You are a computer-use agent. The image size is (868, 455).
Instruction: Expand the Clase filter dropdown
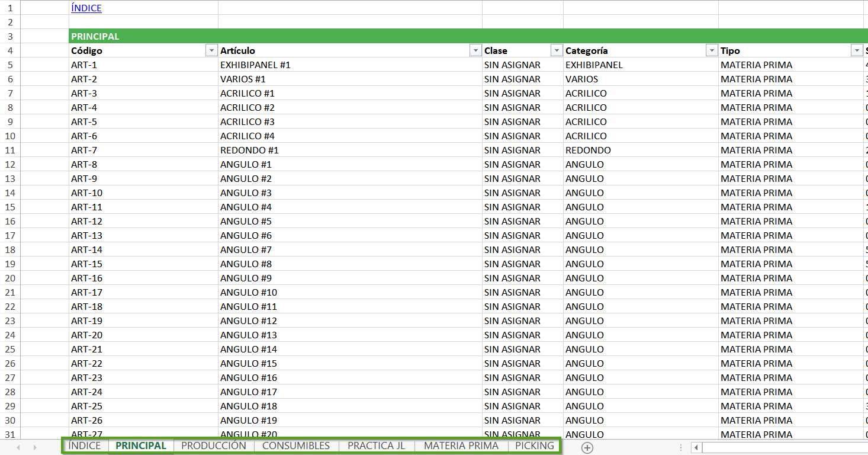coord(556,51)
